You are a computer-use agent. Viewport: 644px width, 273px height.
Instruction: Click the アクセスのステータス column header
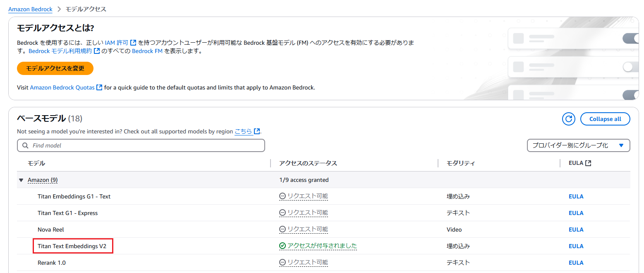pos(308,163)
